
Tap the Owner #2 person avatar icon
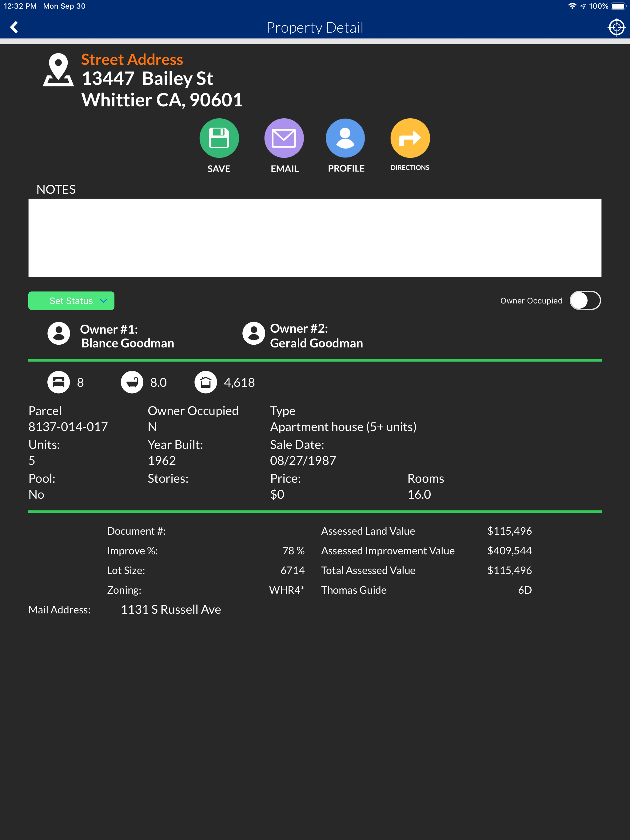(x=253, y=333)
